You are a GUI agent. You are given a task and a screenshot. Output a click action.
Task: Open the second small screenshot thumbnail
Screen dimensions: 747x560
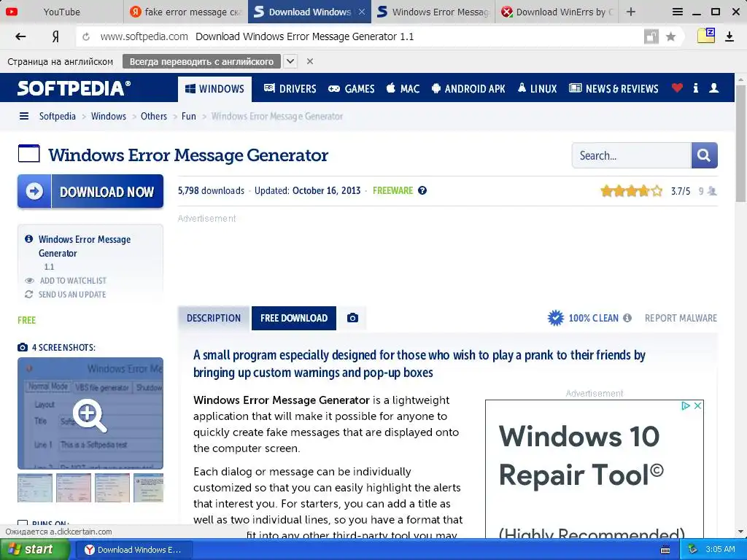click(74, 488)
